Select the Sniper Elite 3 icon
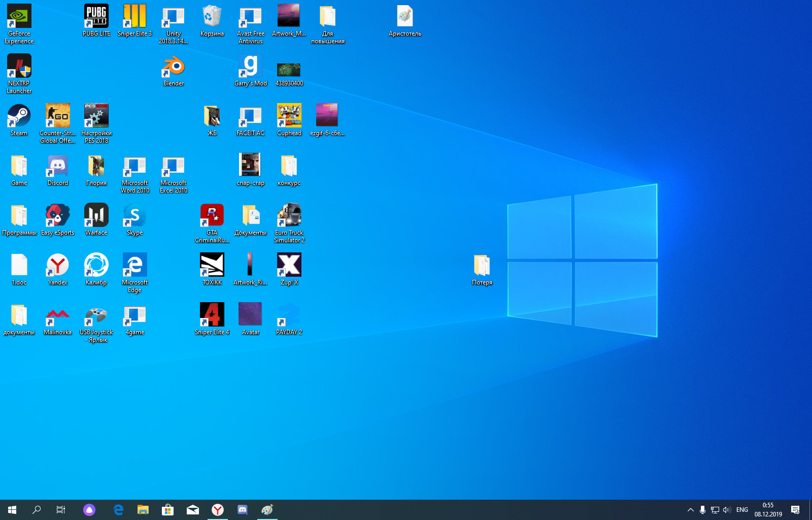This screenshot has height=520, width=812. point(135,20)
